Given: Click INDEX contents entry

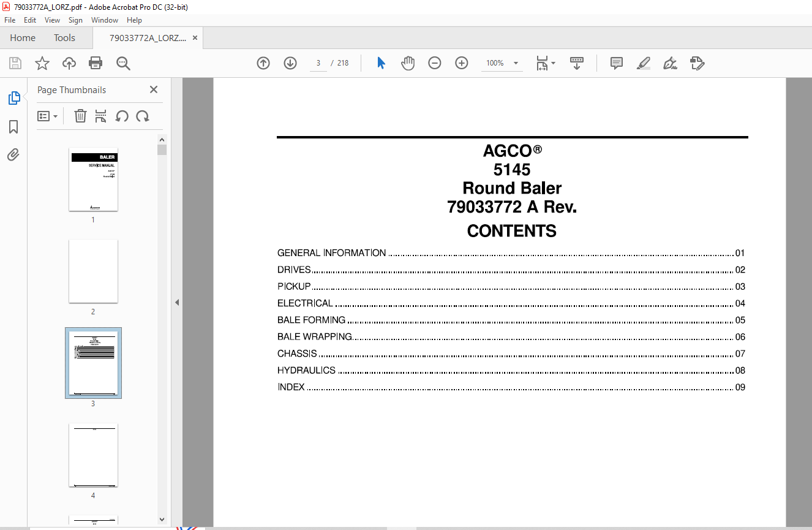Looking at the screenshot, I should tap(511, 387).
